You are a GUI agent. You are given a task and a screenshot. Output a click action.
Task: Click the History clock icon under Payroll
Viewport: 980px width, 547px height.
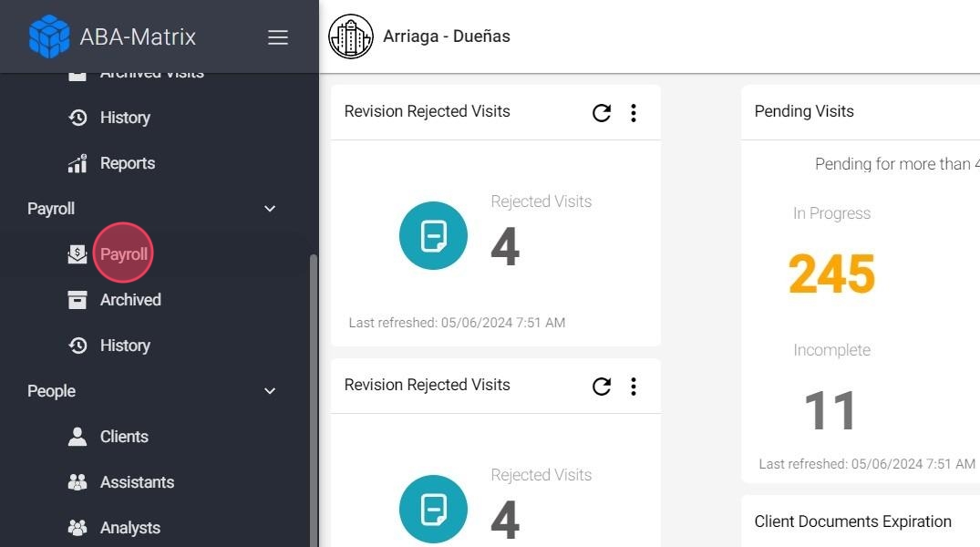coord(77,346)
